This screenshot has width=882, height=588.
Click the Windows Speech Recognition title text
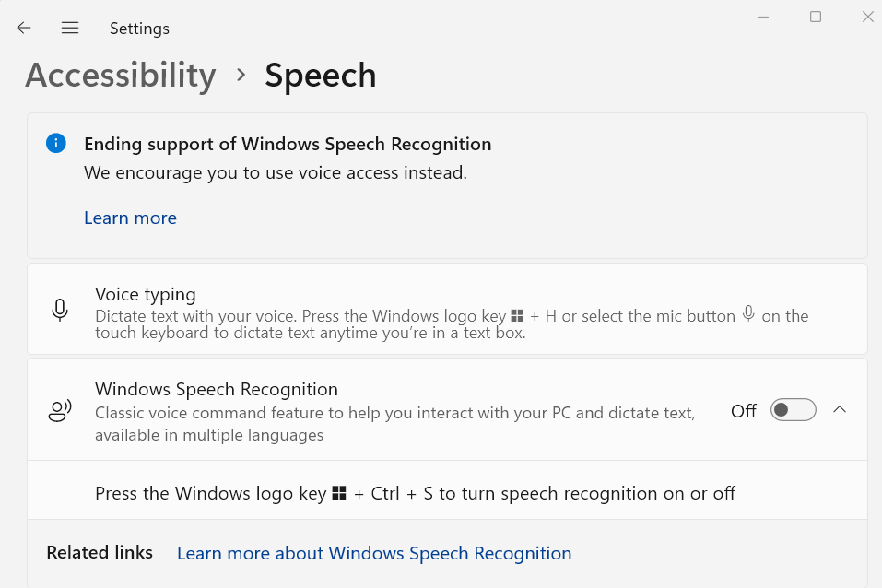coord(217,389)
